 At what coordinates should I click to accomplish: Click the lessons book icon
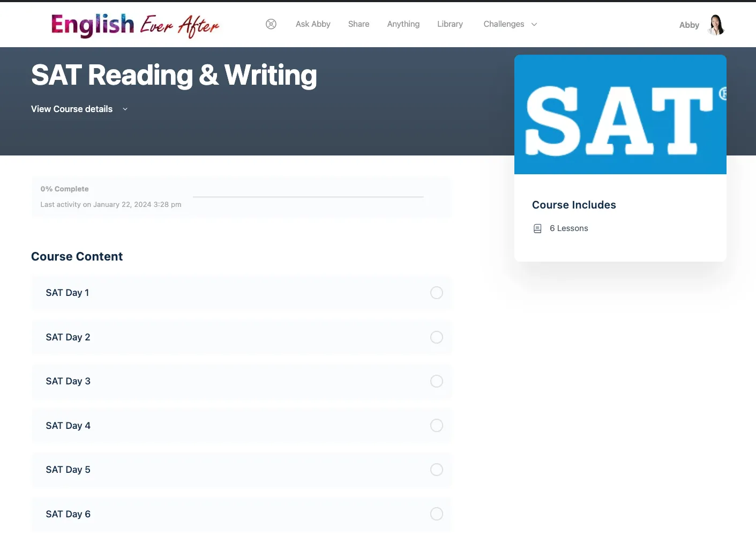pyautogui.click(x=537, y=228)
